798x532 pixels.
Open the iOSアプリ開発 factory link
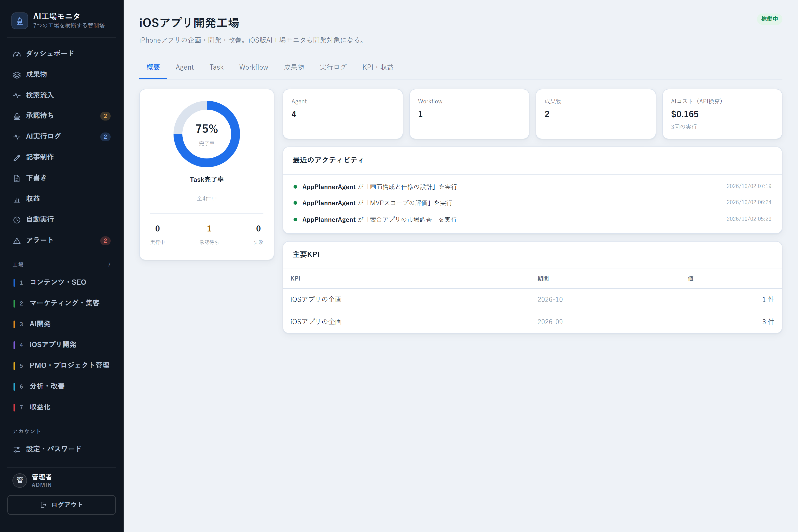(61, 345)
